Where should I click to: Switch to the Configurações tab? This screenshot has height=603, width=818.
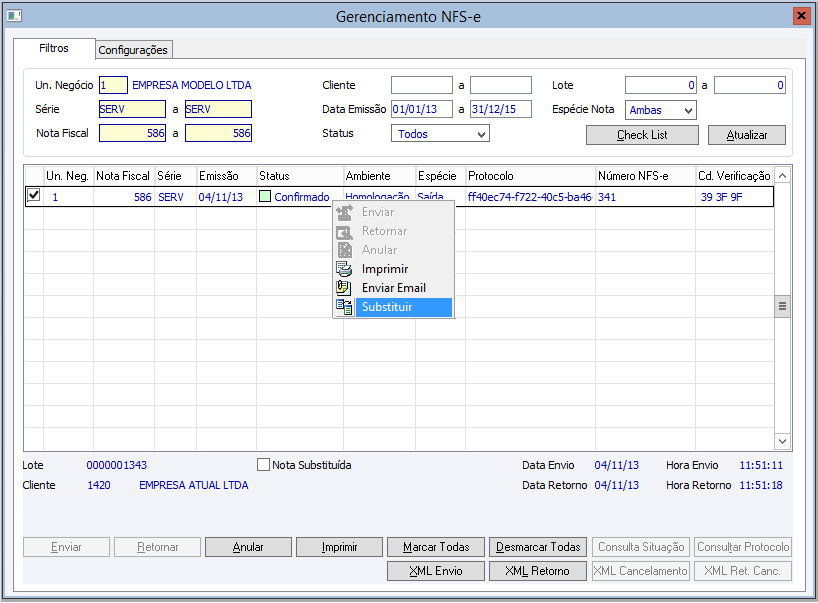134,50
